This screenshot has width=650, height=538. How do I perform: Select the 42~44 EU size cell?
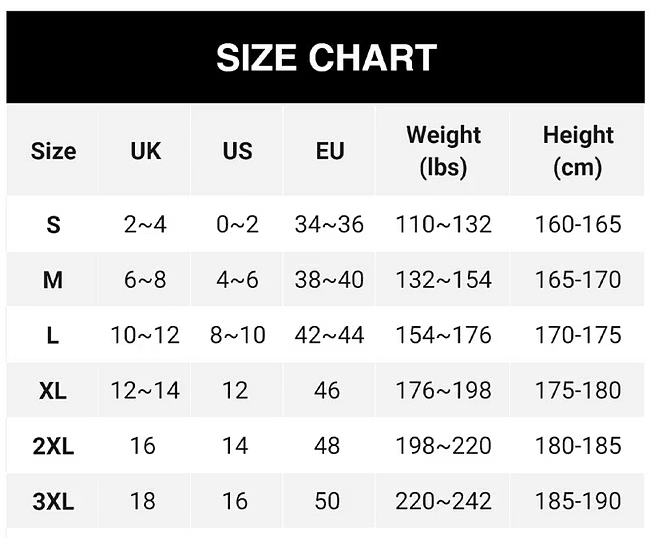pos(329,335)
